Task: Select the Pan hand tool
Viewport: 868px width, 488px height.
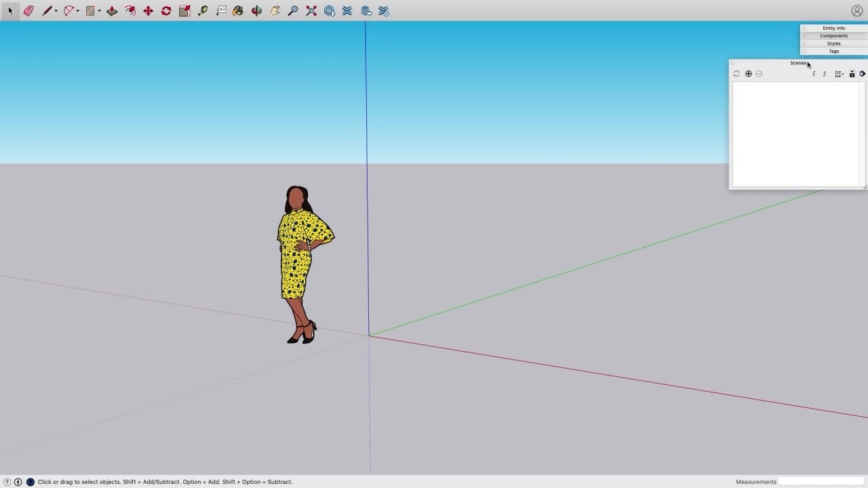Action: point(275,11)
